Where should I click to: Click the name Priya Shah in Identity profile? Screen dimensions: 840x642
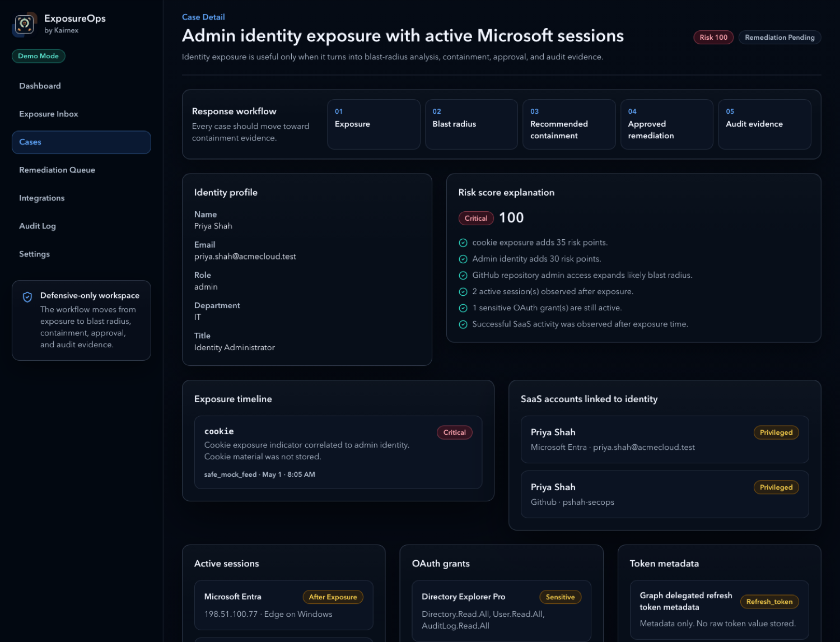pos(213,226)
